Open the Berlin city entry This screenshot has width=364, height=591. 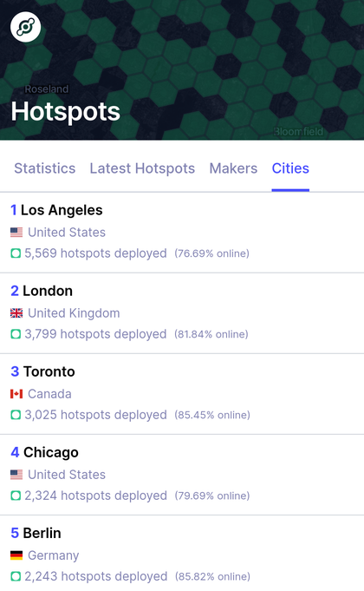[x=182, y=554]
